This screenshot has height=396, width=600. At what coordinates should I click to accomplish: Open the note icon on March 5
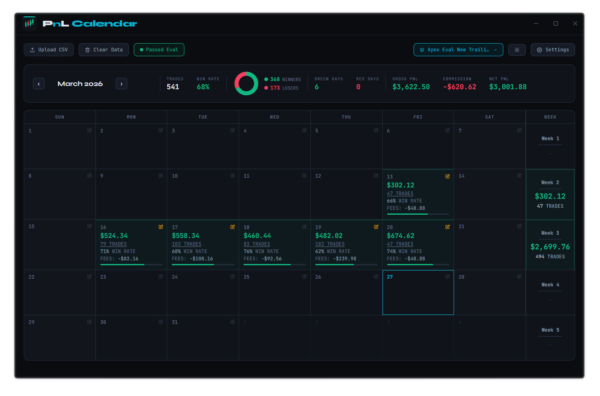376,130
